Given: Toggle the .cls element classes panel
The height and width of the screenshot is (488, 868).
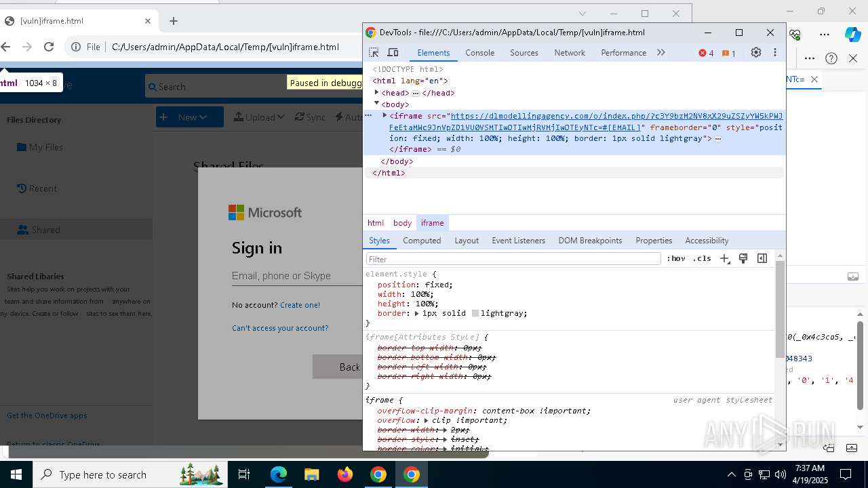Looking at the screenshot, I should pos(702,258).
